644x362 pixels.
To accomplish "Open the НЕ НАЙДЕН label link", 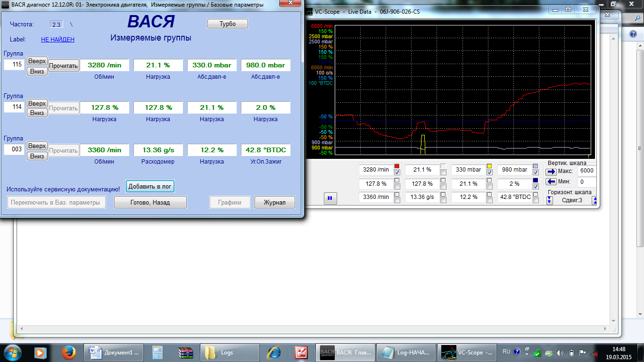I will click(x=58, y=40).
